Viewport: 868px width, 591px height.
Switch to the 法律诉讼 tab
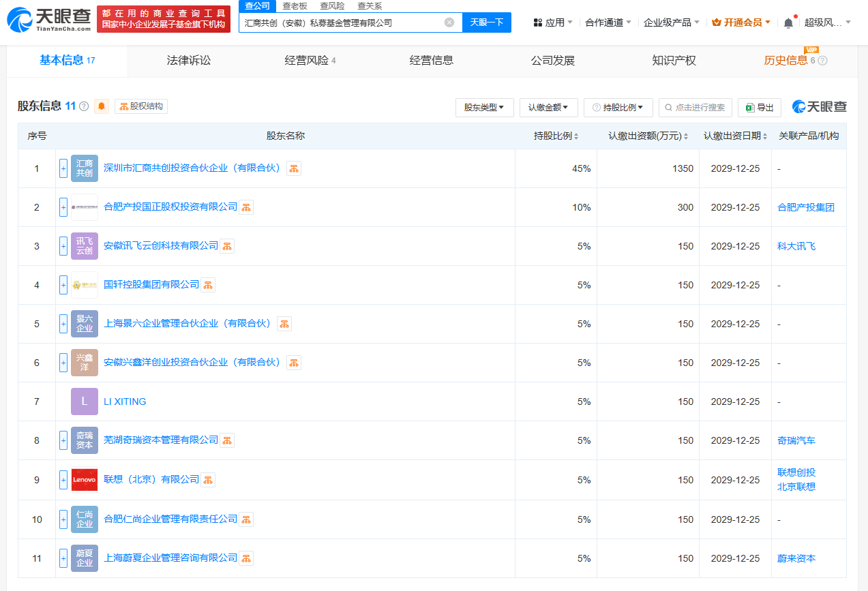[x=189, y=61]
